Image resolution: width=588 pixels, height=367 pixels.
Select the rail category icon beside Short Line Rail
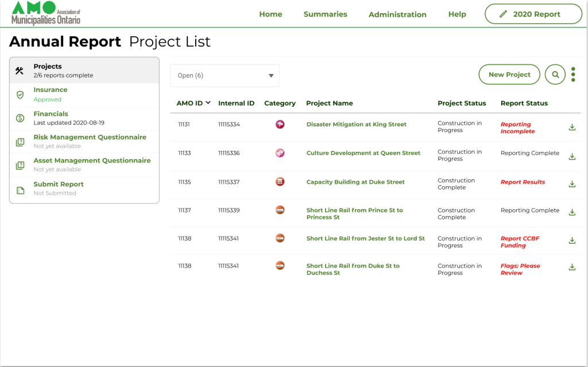pos(280,210)
